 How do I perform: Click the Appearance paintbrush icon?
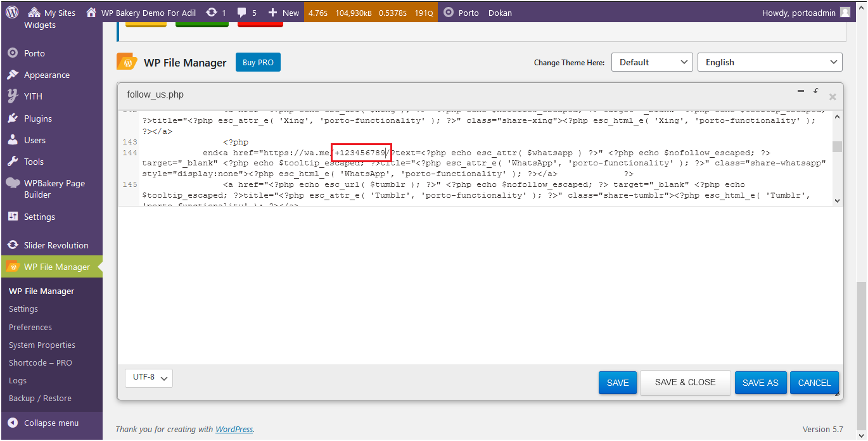point(13,75)
